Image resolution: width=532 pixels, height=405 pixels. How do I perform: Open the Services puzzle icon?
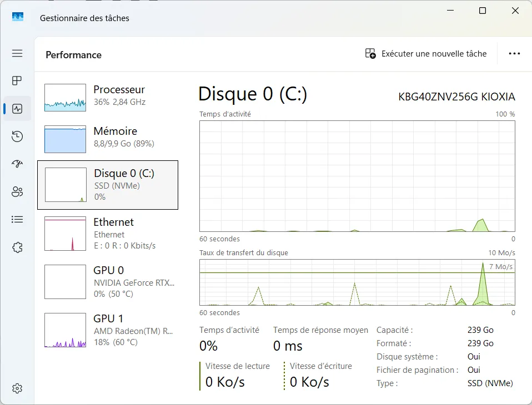point(17,247)
